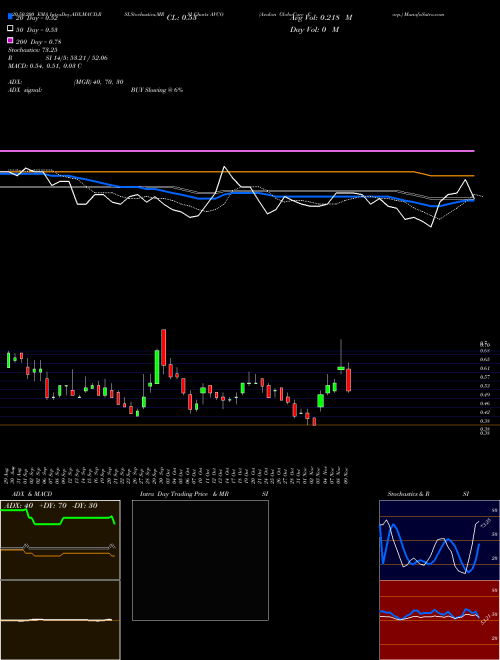Select the '50 Day = 0.53' label

tap(37, 30)
